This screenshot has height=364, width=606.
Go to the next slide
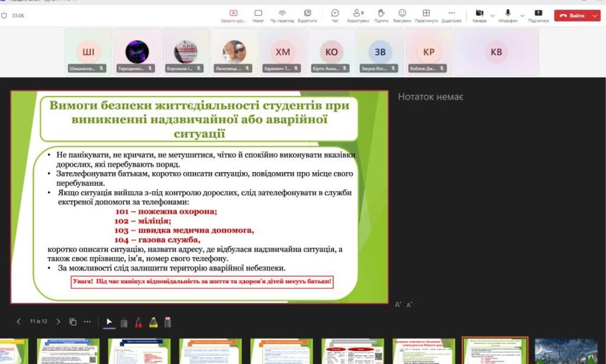point(58,322)
